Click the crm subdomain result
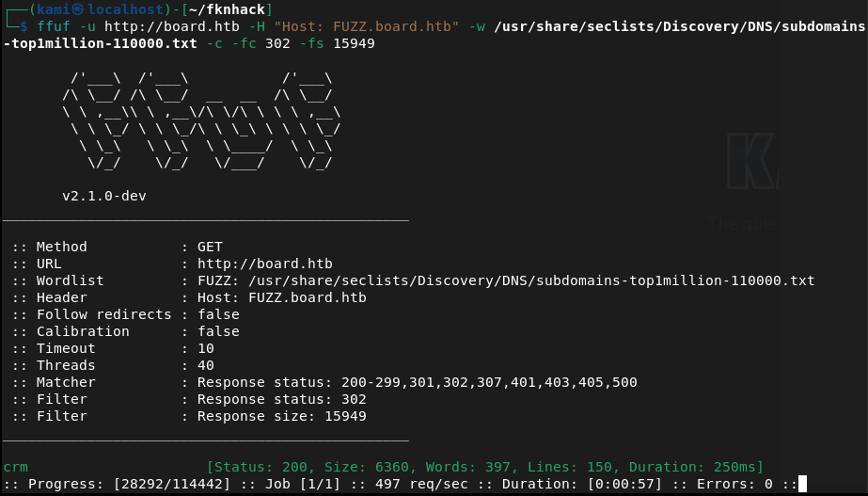Screen dimensions: 868x496 tap(15, 467)
